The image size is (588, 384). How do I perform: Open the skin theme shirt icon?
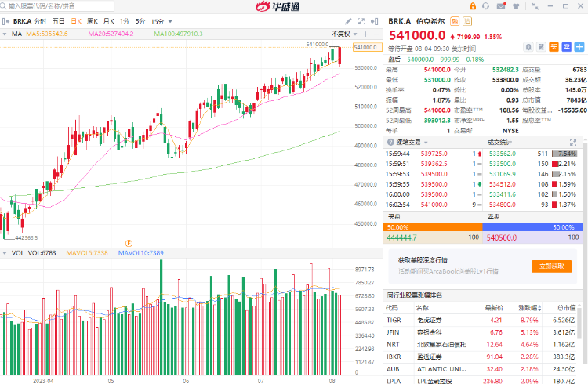(x=517, y=6)
